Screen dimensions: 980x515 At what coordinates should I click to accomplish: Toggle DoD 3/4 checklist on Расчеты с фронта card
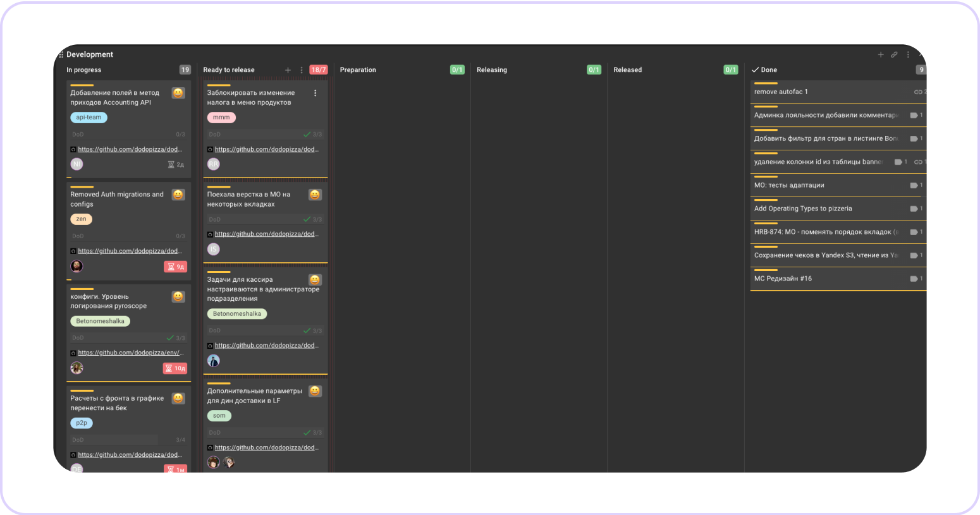pyautogui.click(x=128, y=440)
